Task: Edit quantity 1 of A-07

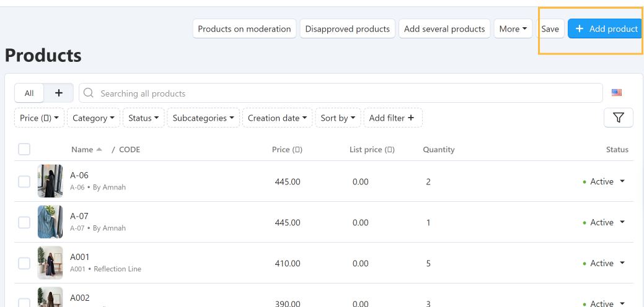Action: click(x=428, y=223)
